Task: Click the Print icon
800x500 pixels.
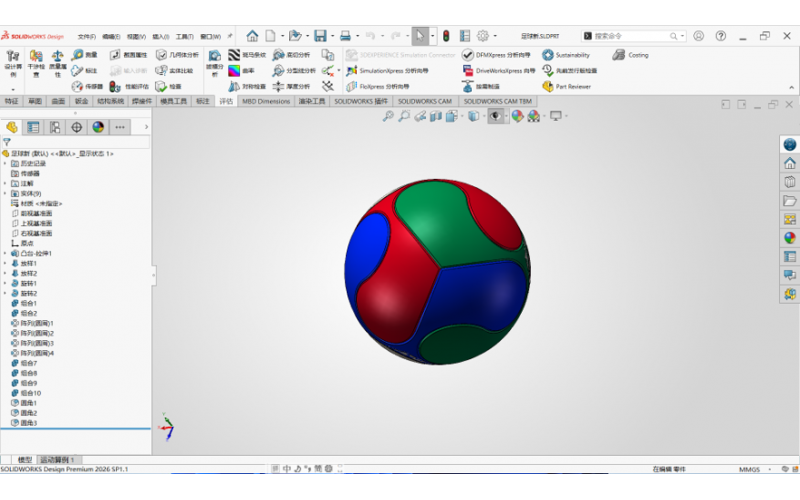Action: click(x=345, y=36)
